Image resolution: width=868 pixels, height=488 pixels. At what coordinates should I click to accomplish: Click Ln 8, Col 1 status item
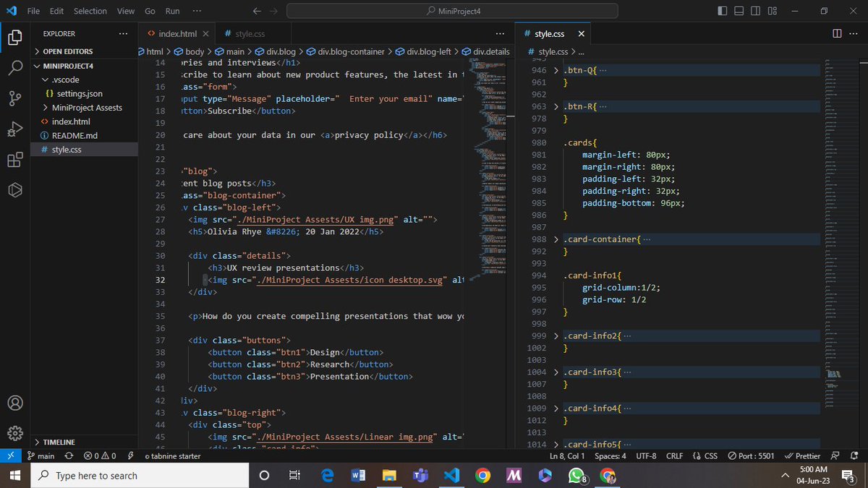click(568, 456)
